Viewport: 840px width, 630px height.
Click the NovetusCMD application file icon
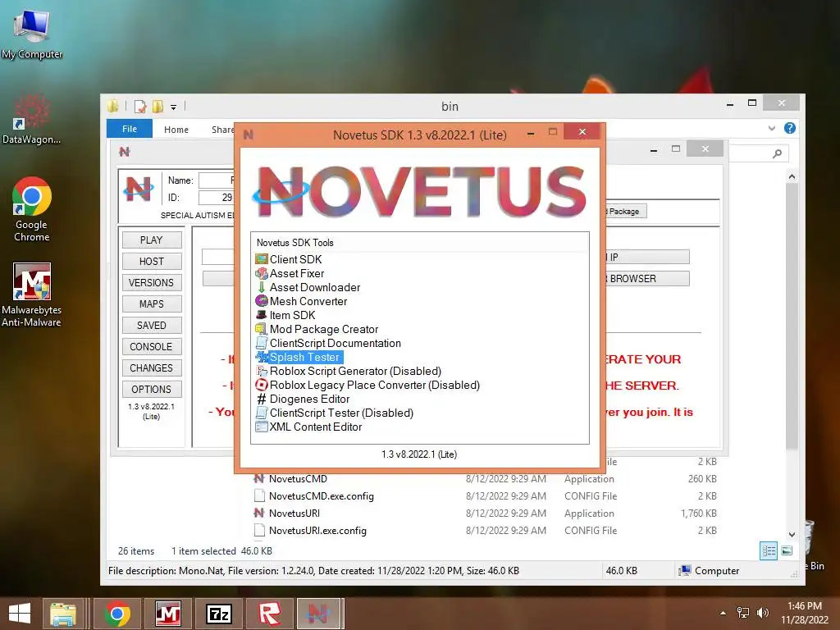pos(259,478)
